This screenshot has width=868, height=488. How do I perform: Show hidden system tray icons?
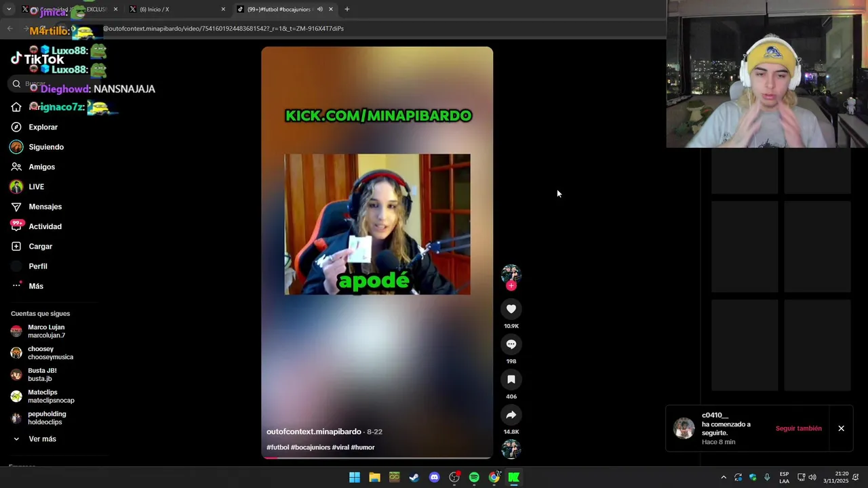724,477
